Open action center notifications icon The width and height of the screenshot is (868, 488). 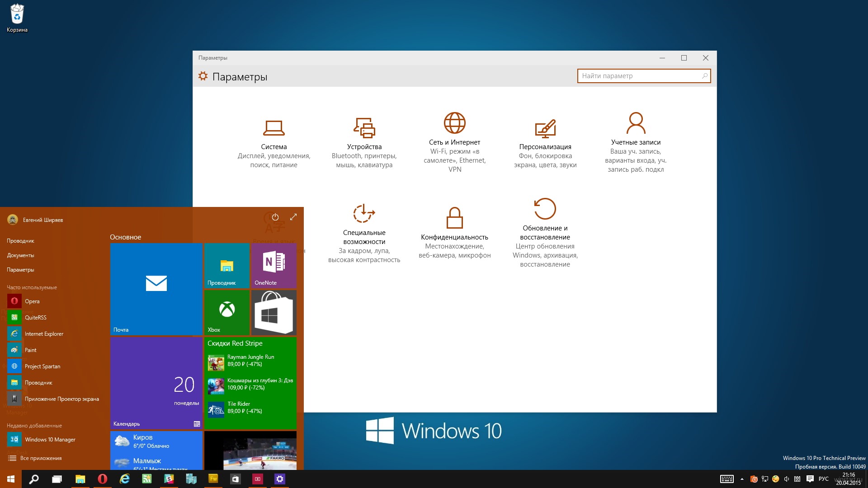[x=810, y=479]
